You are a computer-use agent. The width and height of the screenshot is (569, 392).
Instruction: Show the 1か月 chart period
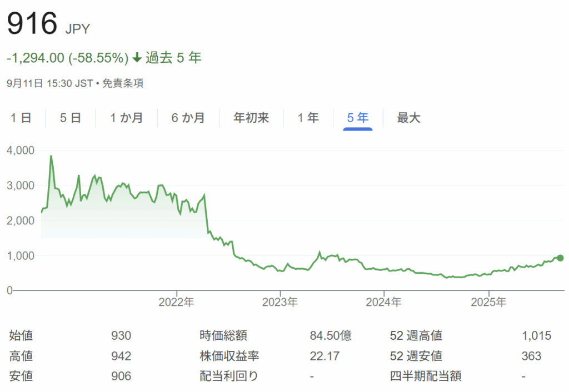(x=126, y=118)
